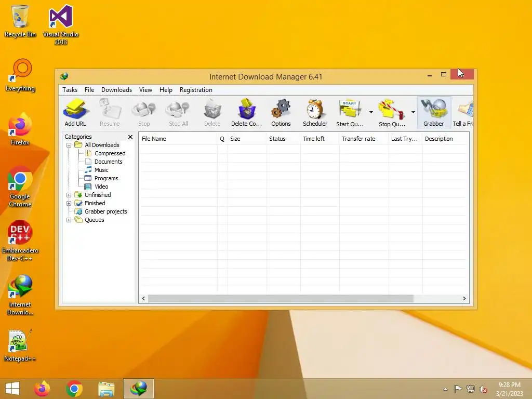Screen dimensions: 532x399
Task: Select All Downloads category
Action: pyautogui.click(x=102, y=145)
